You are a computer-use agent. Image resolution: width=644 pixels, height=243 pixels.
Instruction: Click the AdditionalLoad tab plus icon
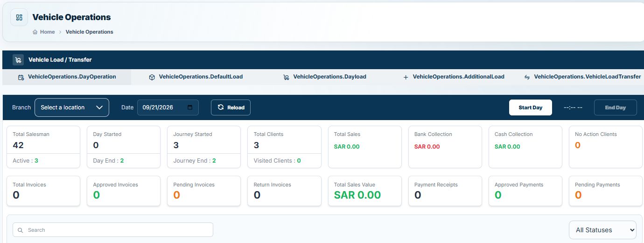[406, 77]
